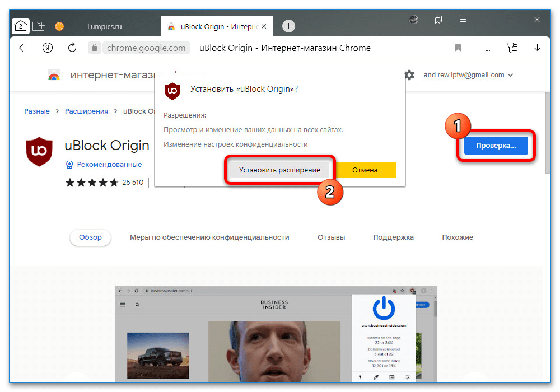Viewport: 560px width, 392px height.
Task: Open a new tab with plus button
Action: (x=288, y=26)
